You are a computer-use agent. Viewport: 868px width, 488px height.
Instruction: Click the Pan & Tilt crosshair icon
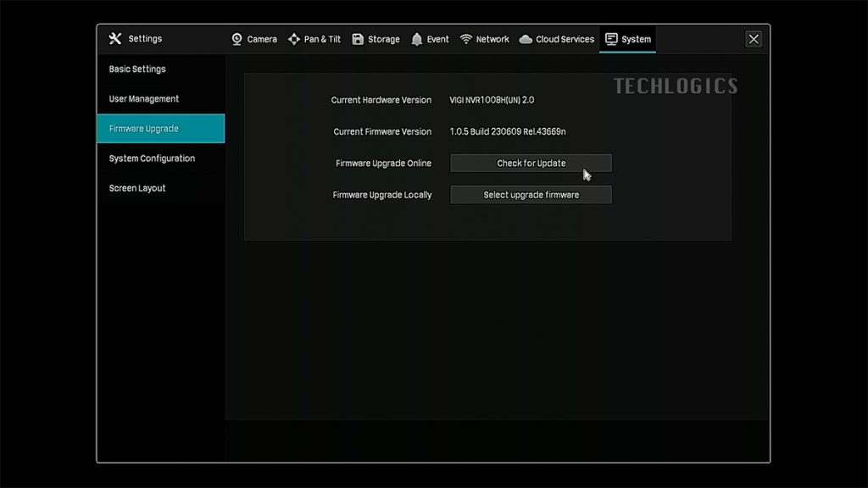click(294, 39)
